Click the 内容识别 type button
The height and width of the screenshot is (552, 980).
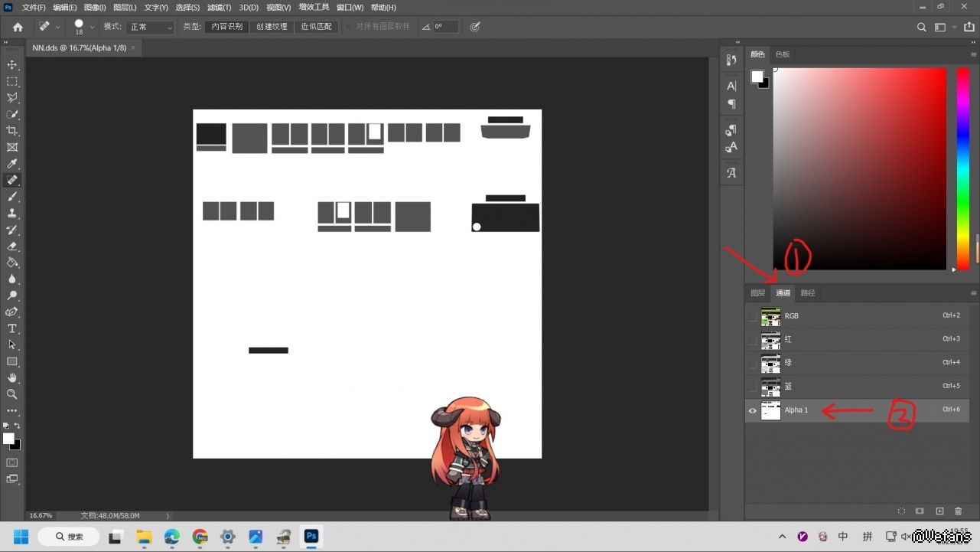(x=227, y=27)
